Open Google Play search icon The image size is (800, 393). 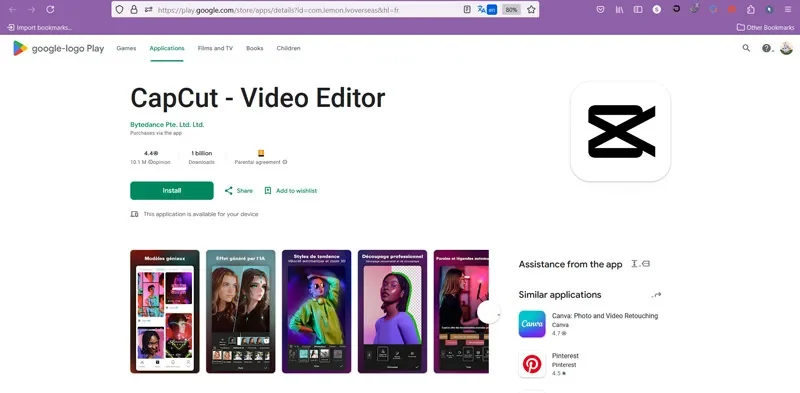(746, 48)
